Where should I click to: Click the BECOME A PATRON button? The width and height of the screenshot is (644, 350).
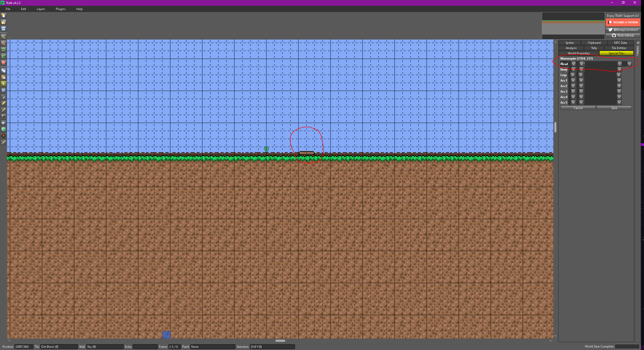click(x=623, y=22)
